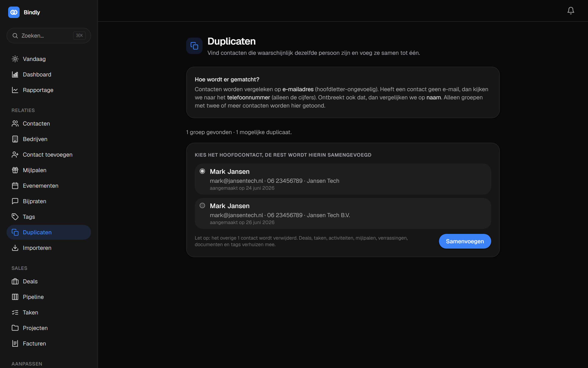588x368 pixels.
Task: Click the Bijpraten chat bubble icon
Action: pos(15,201)
